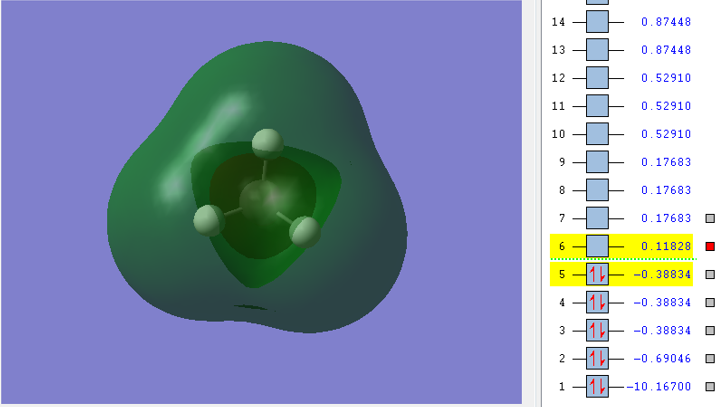Toggle the grey surface marker for orbital 2

coord(710,359)
